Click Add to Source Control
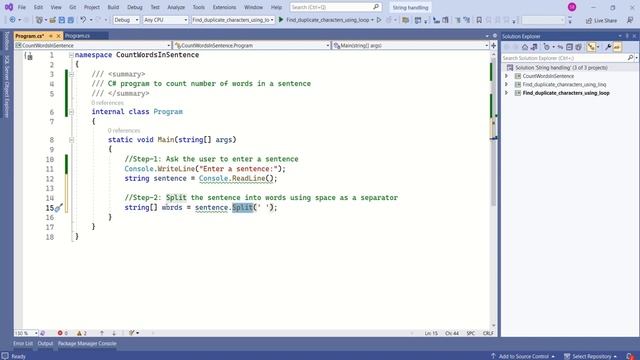640x360 pixels. tap(523, 356)
